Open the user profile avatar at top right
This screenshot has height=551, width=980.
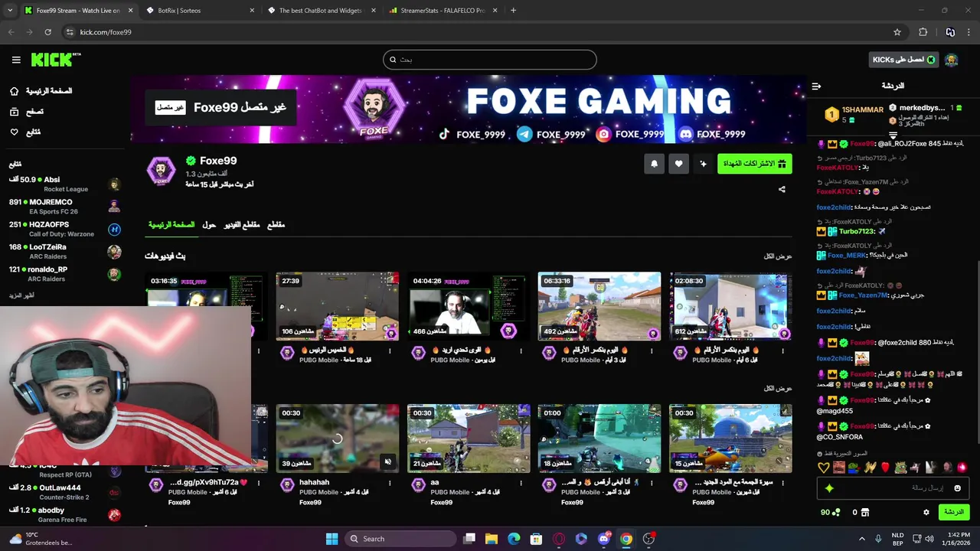coord(951,60)
